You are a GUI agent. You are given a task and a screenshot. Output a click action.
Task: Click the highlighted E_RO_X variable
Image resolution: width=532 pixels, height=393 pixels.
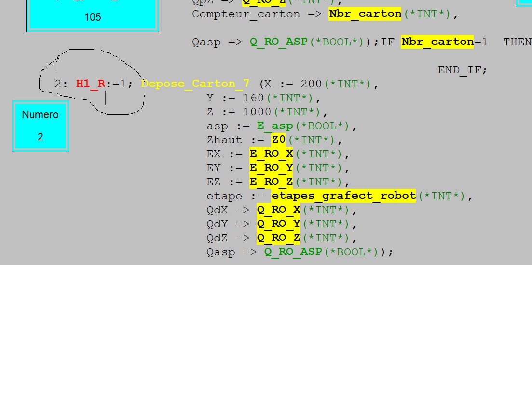click(271, 154)
